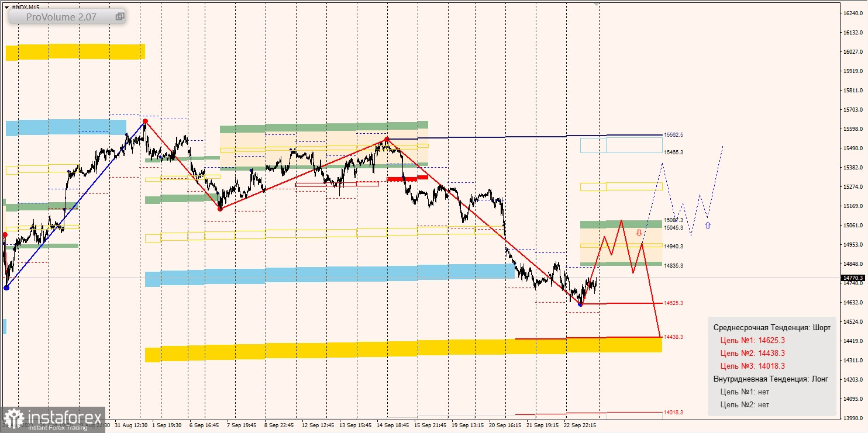Image resolution: width=868 pixels, height=433 pixels.
Task: Click the current price tag 14770.3
Action: coord(852,278)
